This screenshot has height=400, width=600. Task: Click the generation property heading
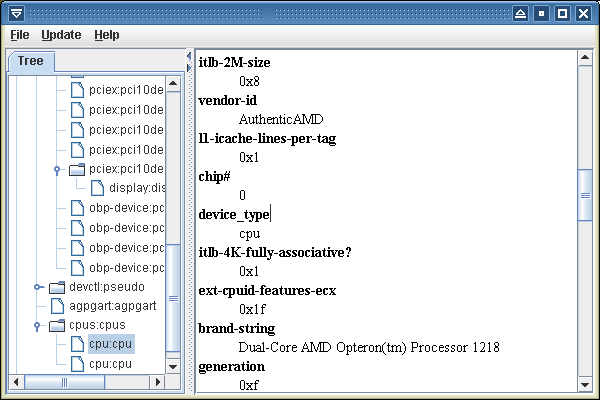click(232, 367)
